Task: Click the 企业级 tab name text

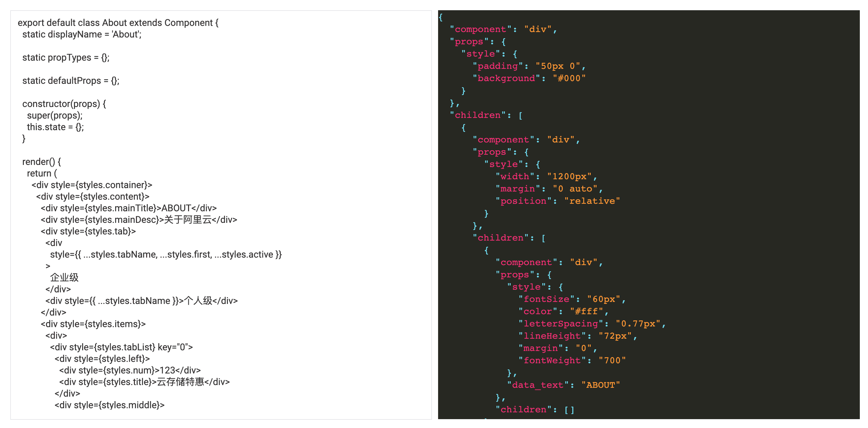Action: [x=64, y=278]
